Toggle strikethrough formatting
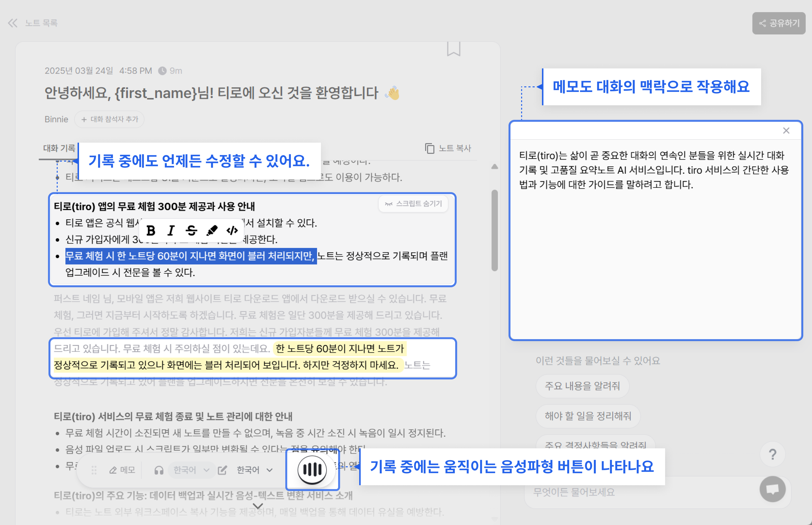The height and width of the screenshot is (525, 812). pos(191,231)
